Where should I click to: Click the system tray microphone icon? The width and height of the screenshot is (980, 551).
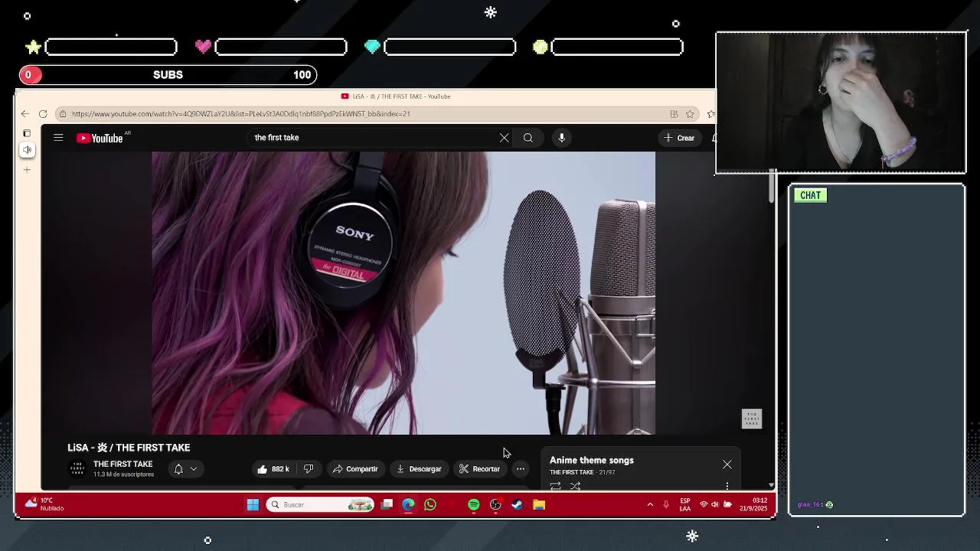tap(666, 505)
